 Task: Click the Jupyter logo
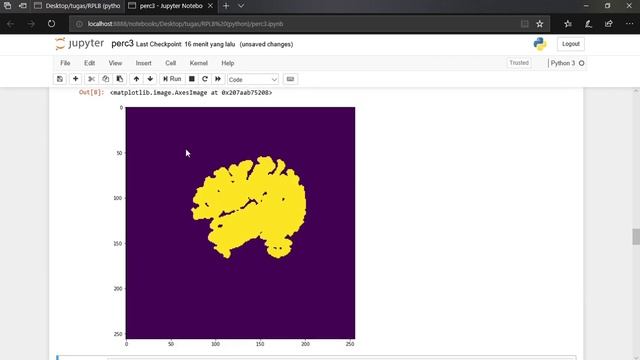(x=80, y=44)
